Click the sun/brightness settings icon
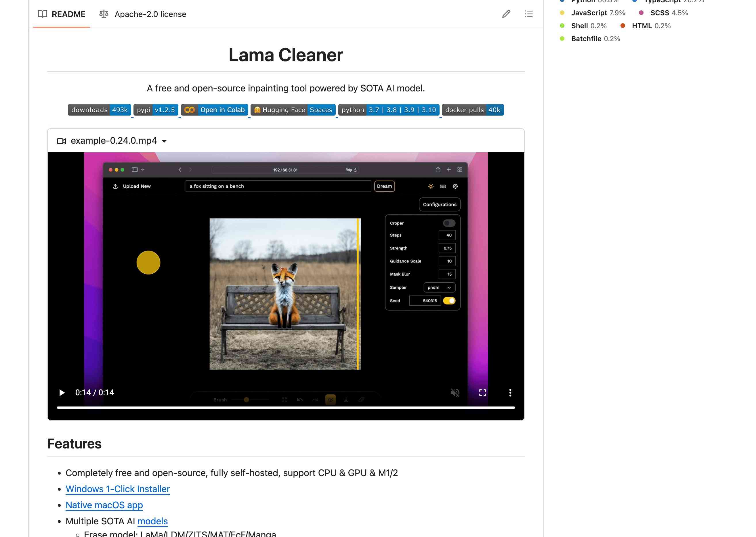The height and width of the screenshot is (537, 756). click(430, 186)
